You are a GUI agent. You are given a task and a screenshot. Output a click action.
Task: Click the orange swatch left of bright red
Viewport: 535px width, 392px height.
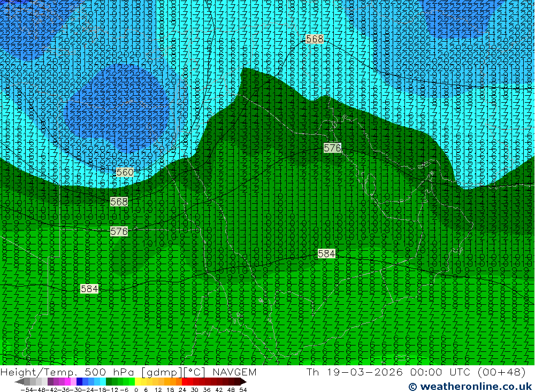point(179,382)
